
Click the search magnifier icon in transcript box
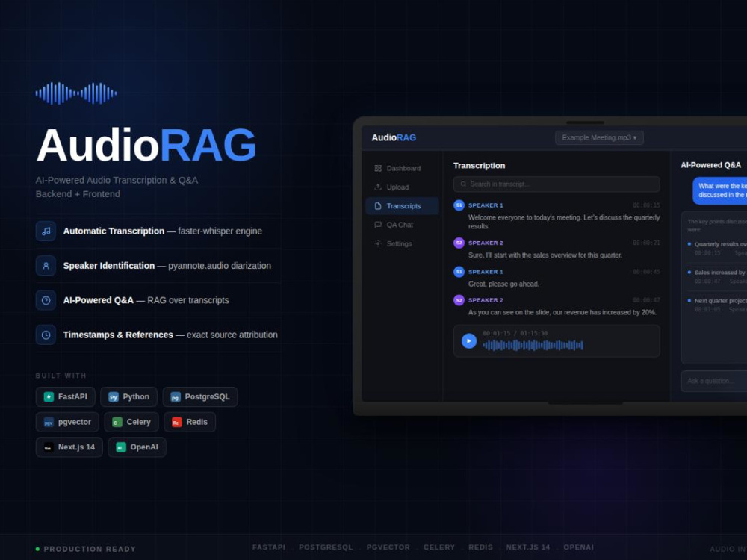pos(463,184)
